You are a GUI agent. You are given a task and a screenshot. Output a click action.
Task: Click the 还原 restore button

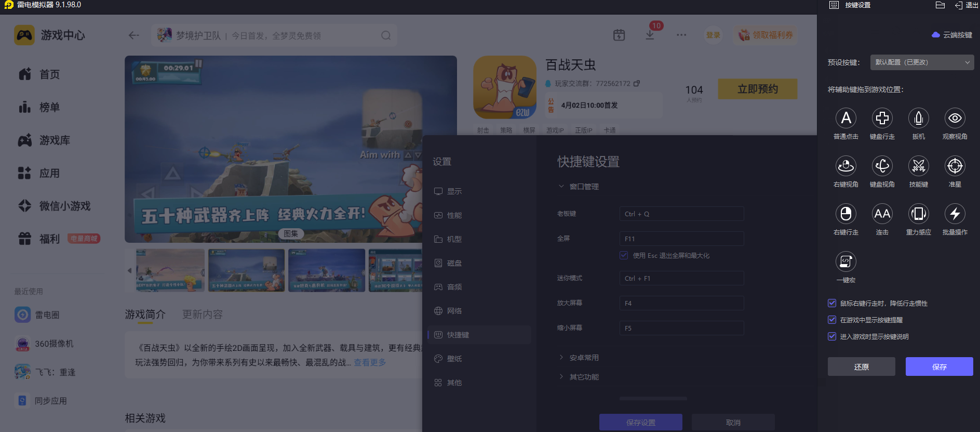(x=862, y=366)
